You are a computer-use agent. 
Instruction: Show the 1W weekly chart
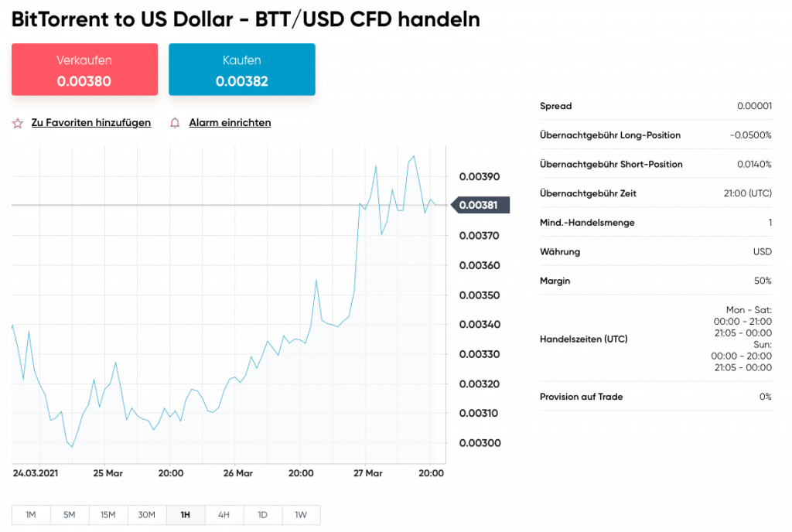[x=301, y=515]
